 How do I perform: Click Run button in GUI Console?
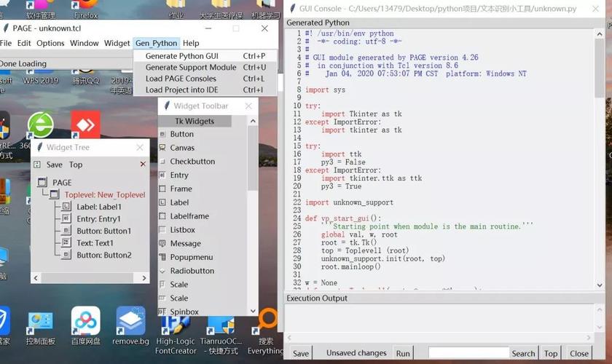click(403, 353)
